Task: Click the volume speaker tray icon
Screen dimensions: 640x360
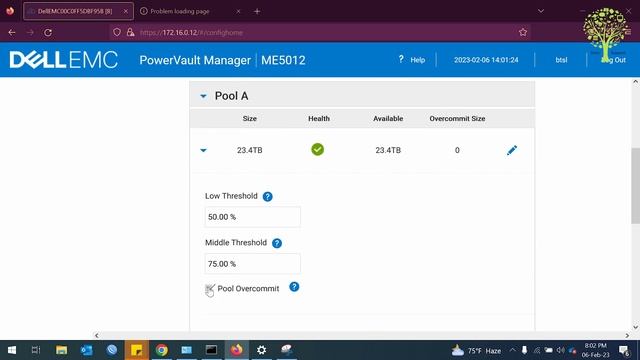Action: pyautogui.click(x=560, y=350)
